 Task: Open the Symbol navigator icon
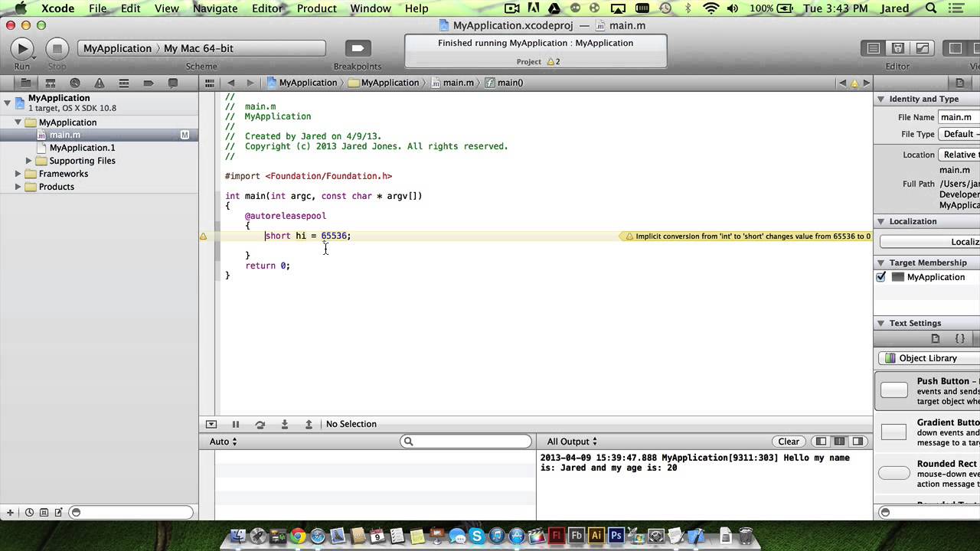50,83
